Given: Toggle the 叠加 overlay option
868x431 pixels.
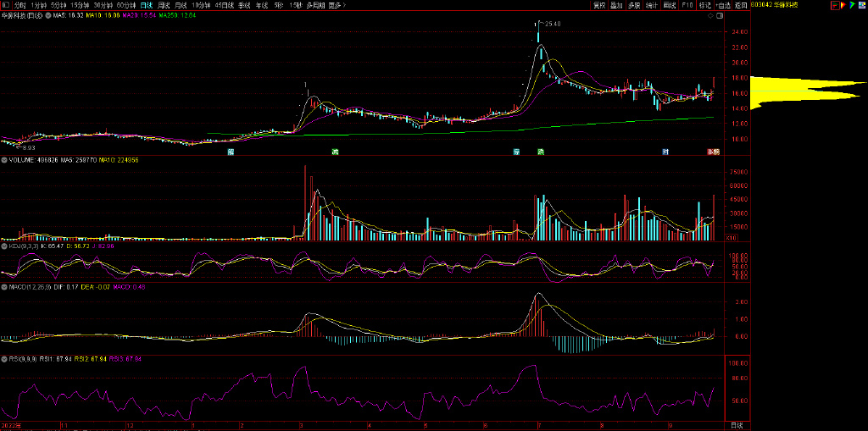Looking at the screenshot, I should [617, 5].
